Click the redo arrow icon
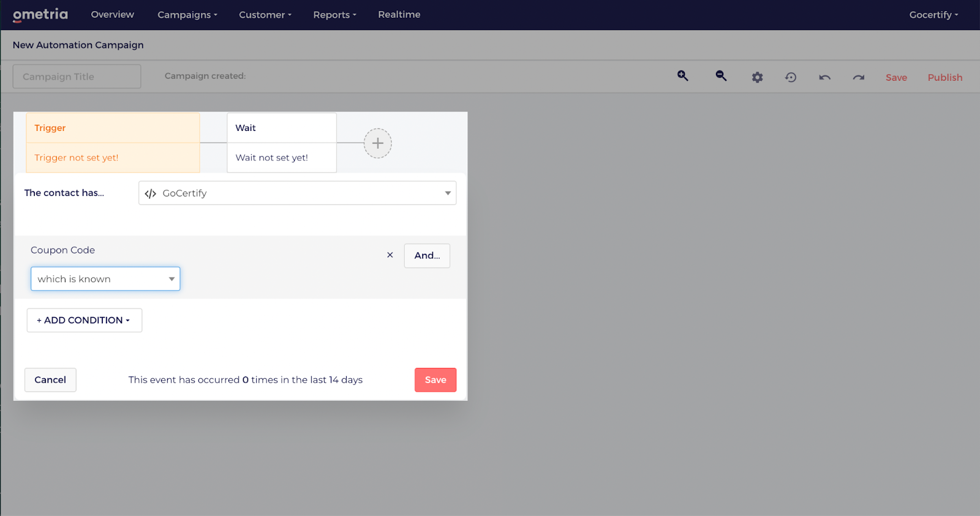980x516 pixels. tap(859, 77)
